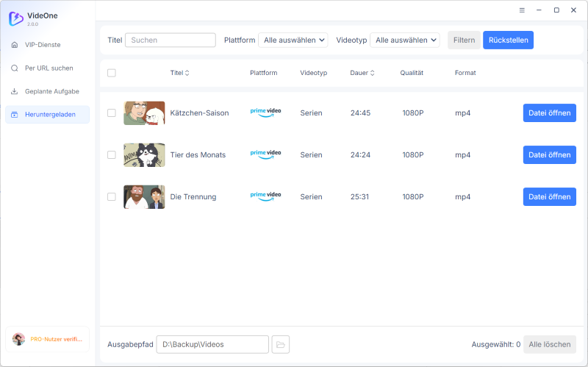Screen dimensions: 588x367
Task: Click the title text Kätzchen-Saison
Action: (x=199, y=113)
